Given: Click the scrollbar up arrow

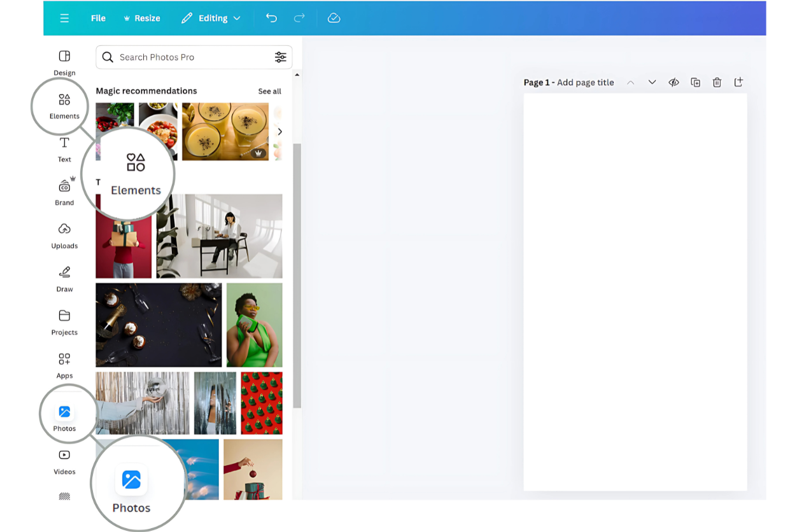Looking at the screenshot, I should (297, 75).
